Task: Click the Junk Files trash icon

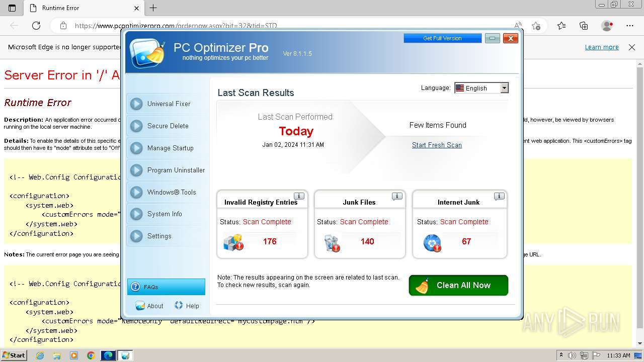Action: (332, 243)
